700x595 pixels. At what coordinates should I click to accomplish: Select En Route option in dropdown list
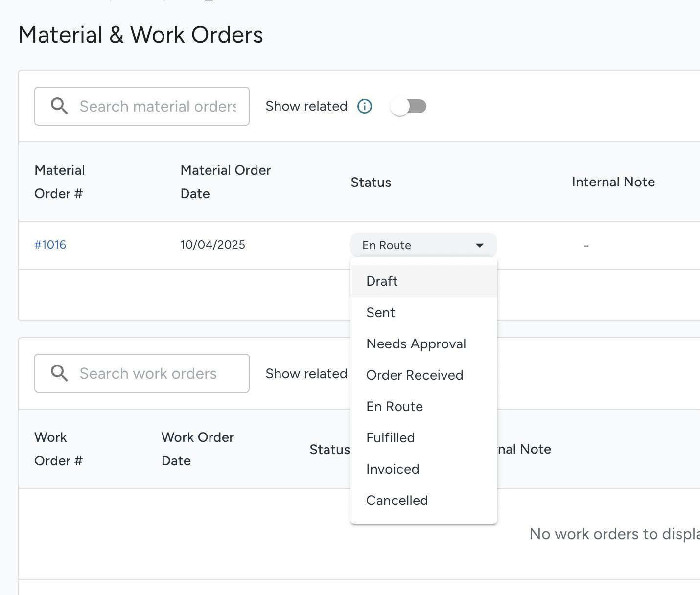pyautogui.click(x=395, y=407)
